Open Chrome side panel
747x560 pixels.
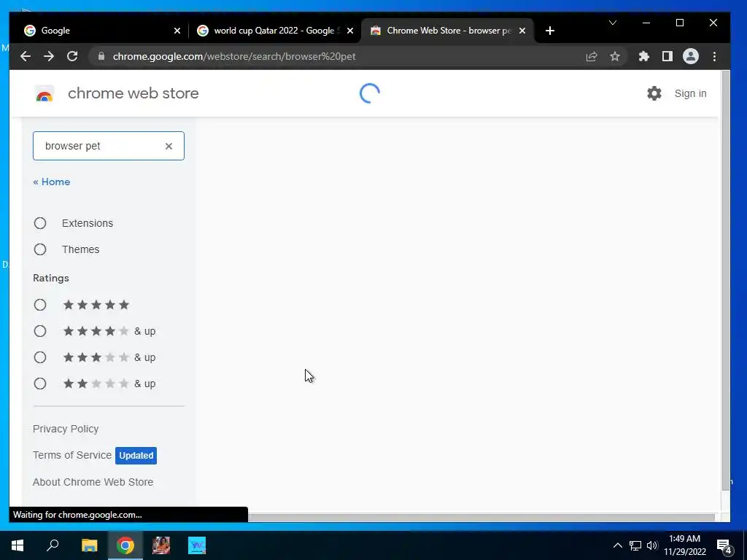667,56
